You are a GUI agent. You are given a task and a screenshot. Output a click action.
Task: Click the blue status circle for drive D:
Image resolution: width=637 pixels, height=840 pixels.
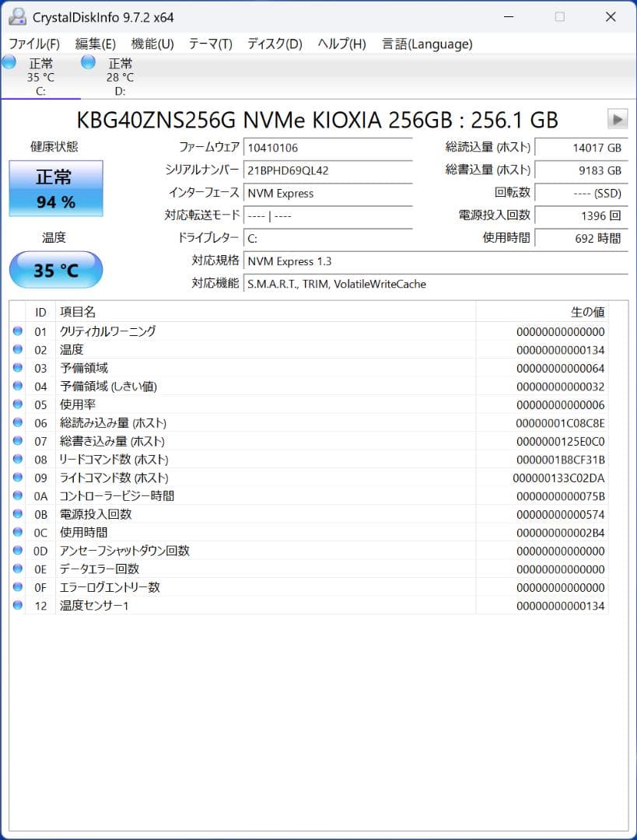tap(89, 62)
